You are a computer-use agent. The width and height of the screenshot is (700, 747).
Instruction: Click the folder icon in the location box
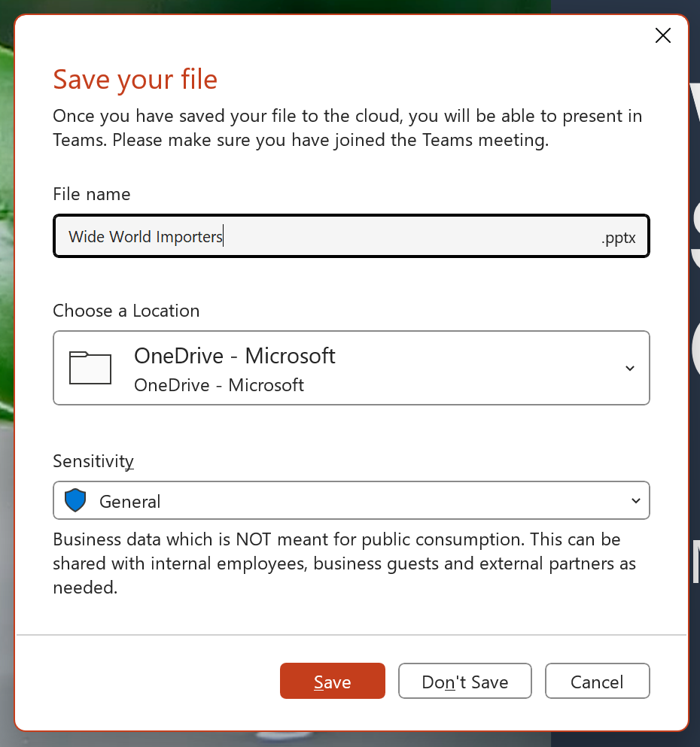90,368
